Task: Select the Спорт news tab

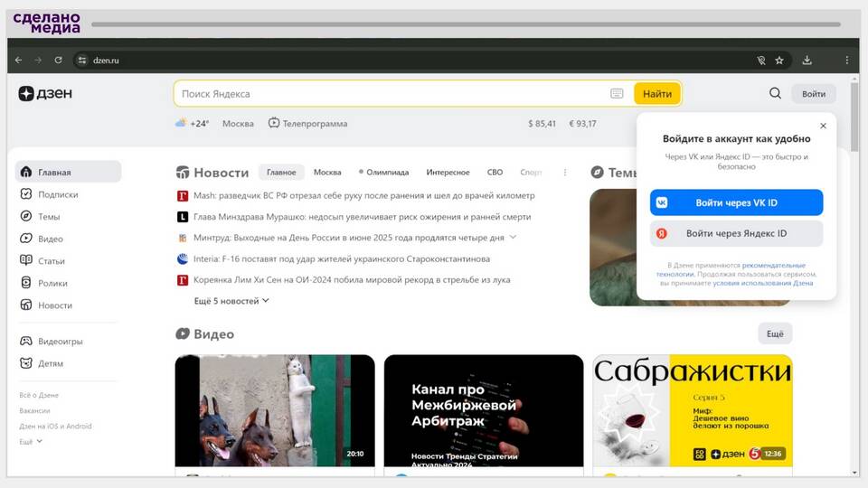Action: tap(531, 172)
